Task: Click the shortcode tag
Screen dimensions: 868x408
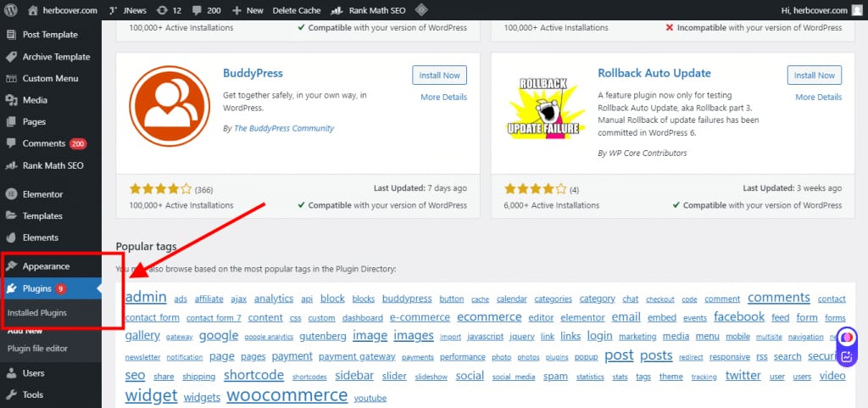Action: pyautogui.click(x=253, y=375)
